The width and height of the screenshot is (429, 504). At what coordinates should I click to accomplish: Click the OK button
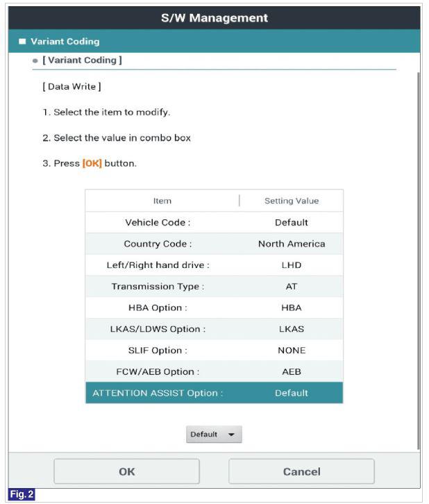126,471
